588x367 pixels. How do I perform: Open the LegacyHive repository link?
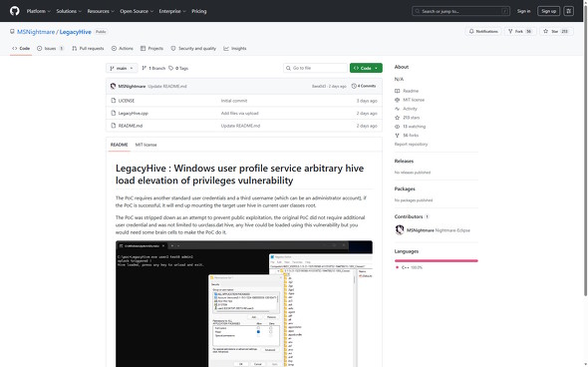[76, 32]
